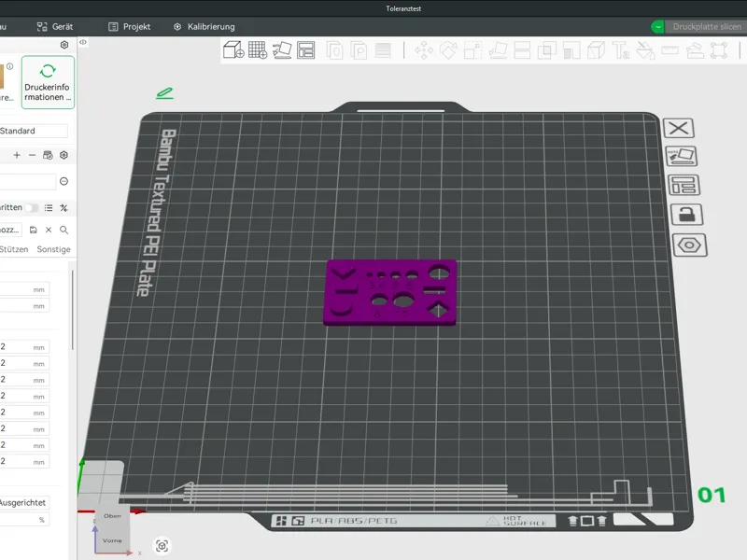The image size is (747, 560).
Task: Click the filament sync icon beside the minus
Action: point(48,155)
